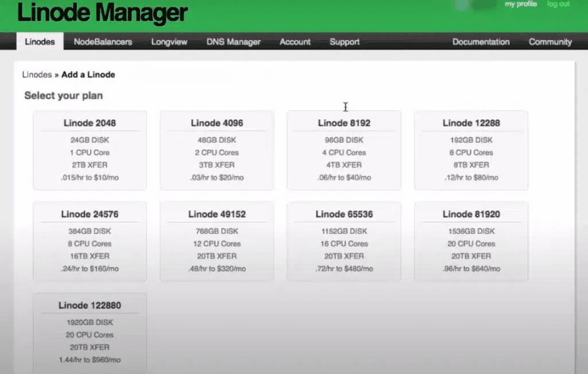Click the '1152GB DISK' text
The width and height of the screenshot is (588, 374).
click(344, 231)
